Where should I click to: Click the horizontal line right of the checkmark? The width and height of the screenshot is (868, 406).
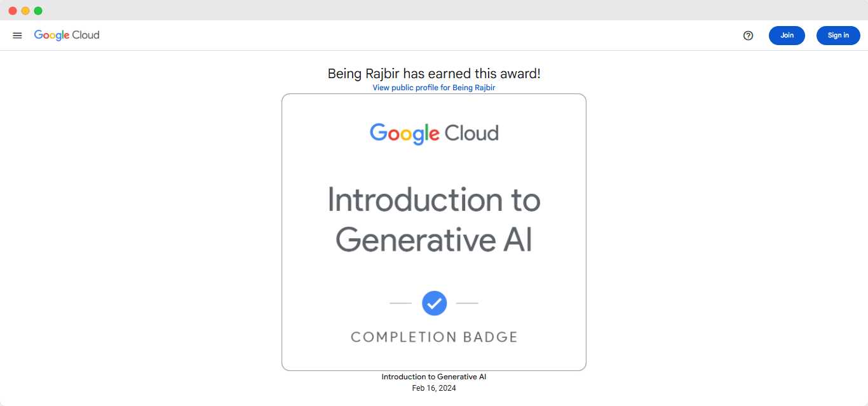point(467,304)
